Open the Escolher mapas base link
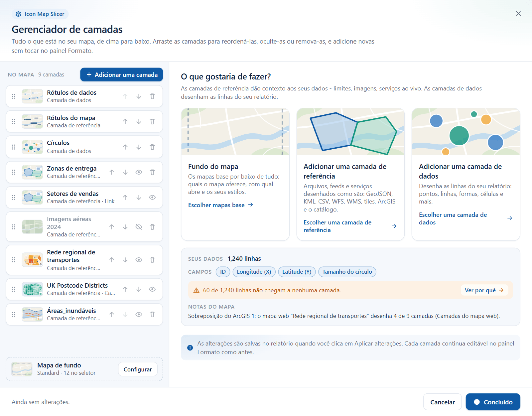The image size is (532, 416). 220,205
